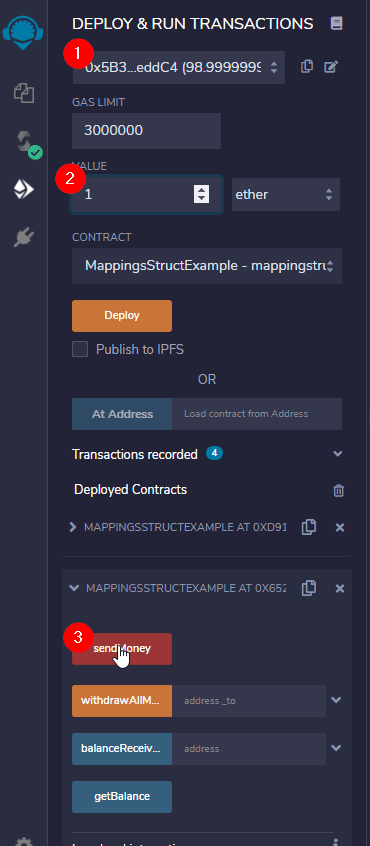Click the balanceReceived function button
This screenshot has width=370, height=846.
click(x=122, y=749)
